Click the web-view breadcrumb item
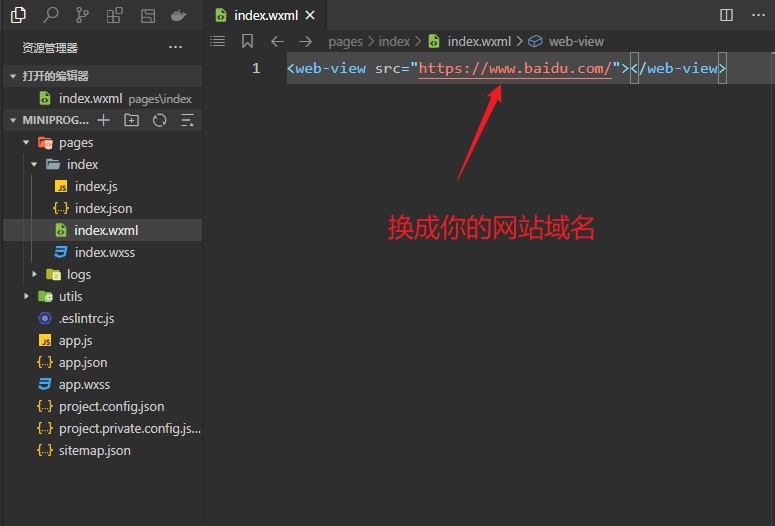Viewport: 775px width, 526px height. click(576, 41)
